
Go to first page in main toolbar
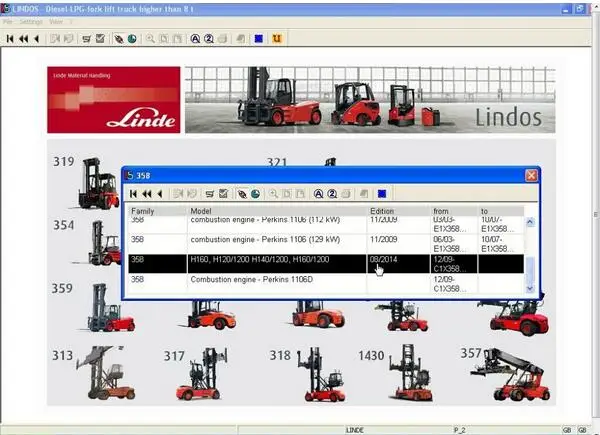[10, 39]
